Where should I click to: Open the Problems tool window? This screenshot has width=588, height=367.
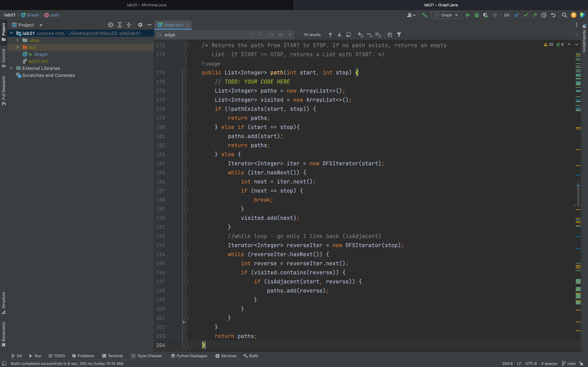(83, 356)
